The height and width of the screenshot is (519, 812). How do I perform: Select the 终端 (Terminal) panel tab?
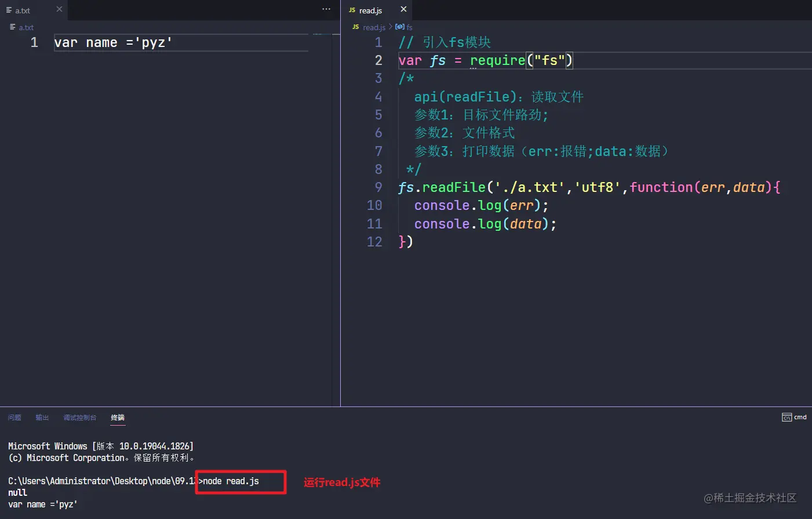[118, 418]
